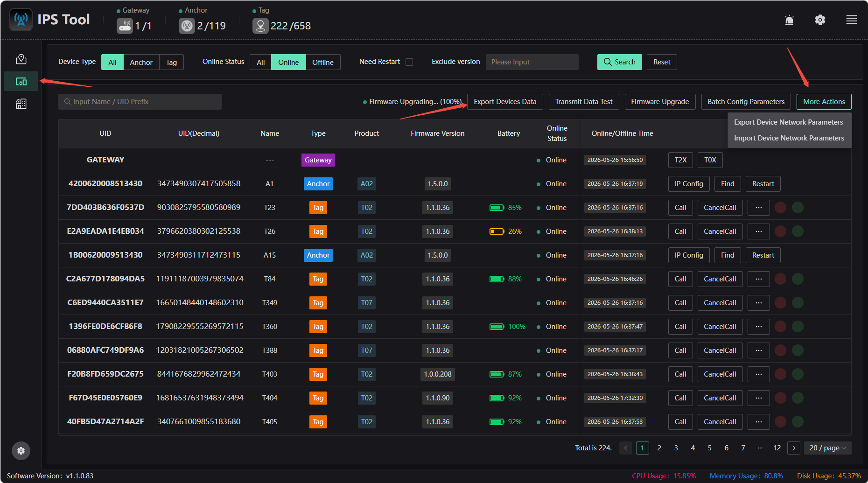Open the hamburger menu icon
The image size is (868, 483).
tap(851, 20)
